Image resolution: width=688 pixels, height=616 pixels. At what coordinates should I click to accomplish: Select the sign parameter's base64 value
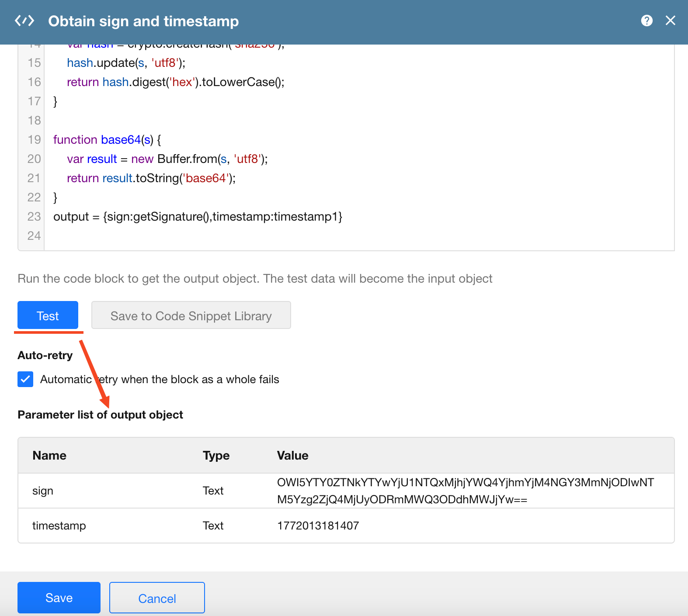tap(465, 491)
